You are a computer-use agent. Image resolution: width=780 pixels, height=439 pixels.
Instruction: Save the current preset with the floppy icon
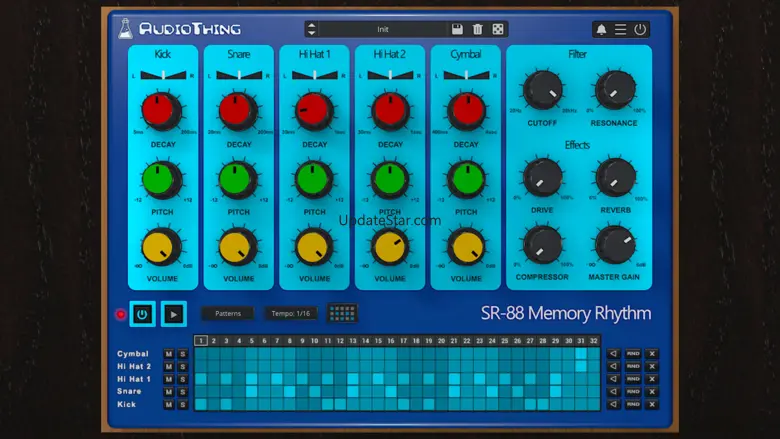[457, 29]
